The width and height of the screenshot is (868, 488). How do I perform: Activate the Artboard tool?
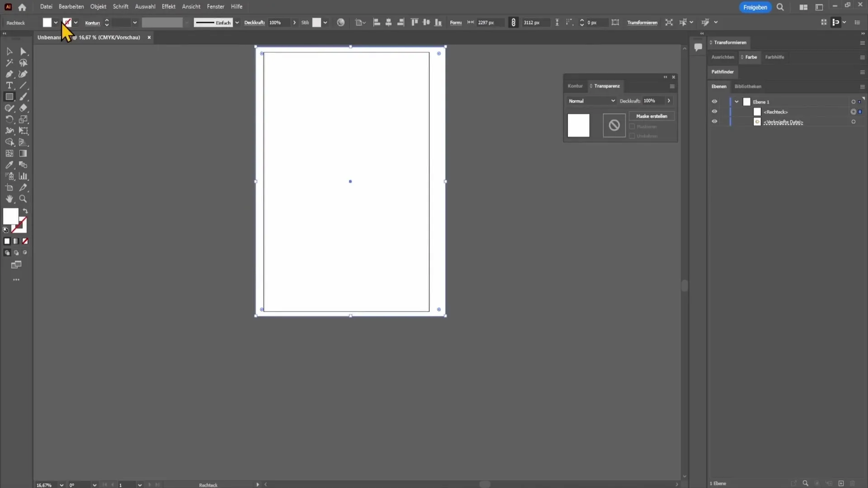[9, 188]
